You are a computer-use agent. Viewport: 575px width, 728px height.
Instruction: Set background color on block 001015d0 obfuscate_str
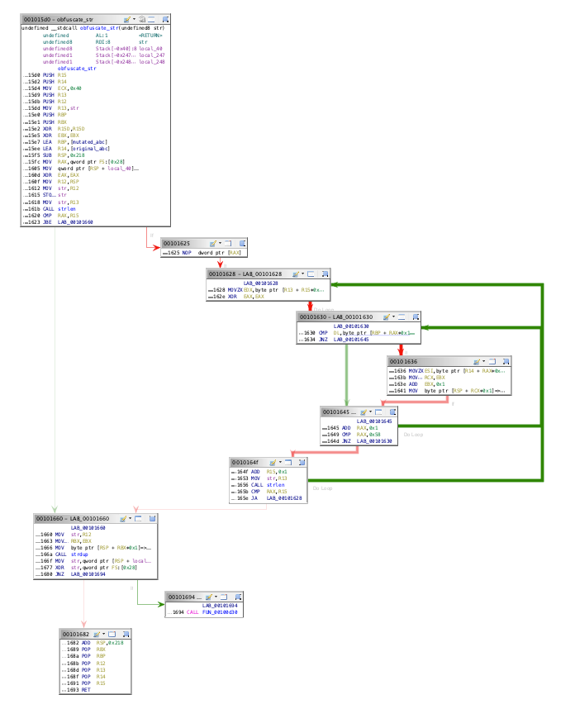[126, 20]
